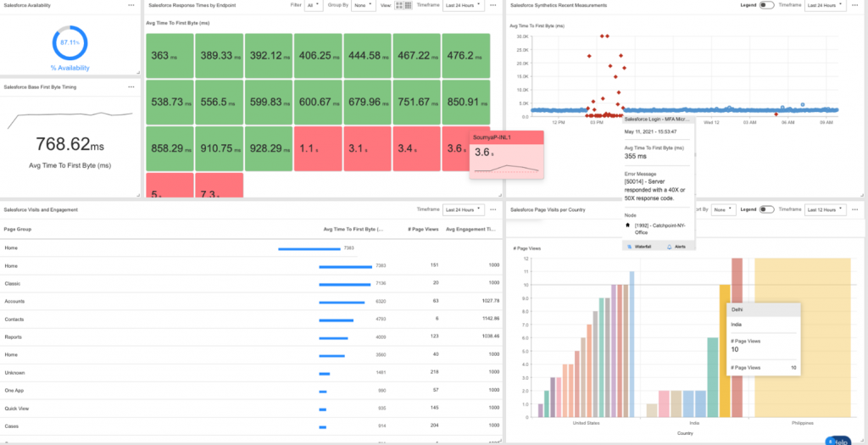Select the red 1.1 s endpoint tile

[x=318, y=149]
